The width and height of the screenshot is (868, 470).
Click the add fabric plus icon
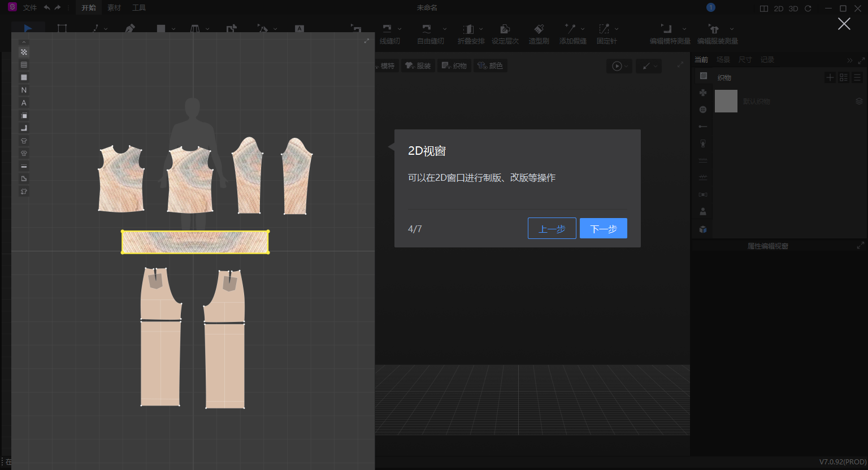[x=829, y=77]
